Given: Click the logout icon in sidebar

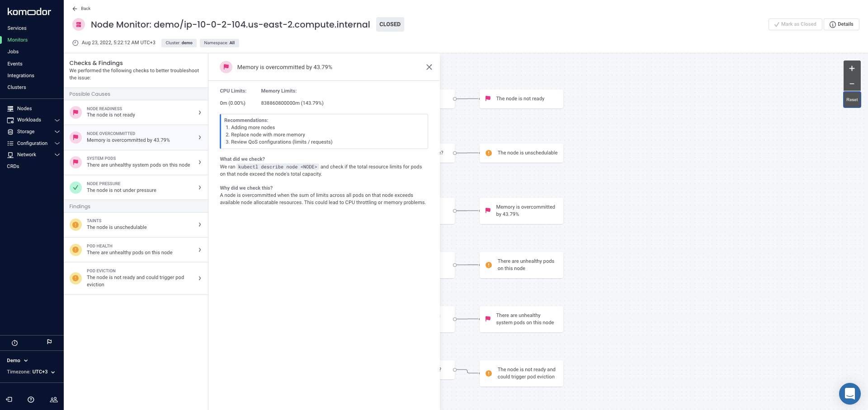Looking at the screenshot, I should tap(9, 400).
